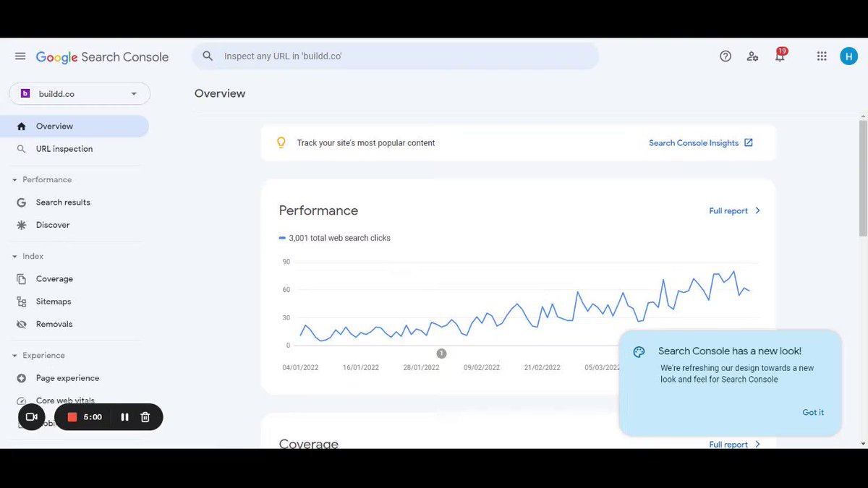868x488 pixels.
Task: Click the 09/02/2022 date label
Action: pos(482,367)
